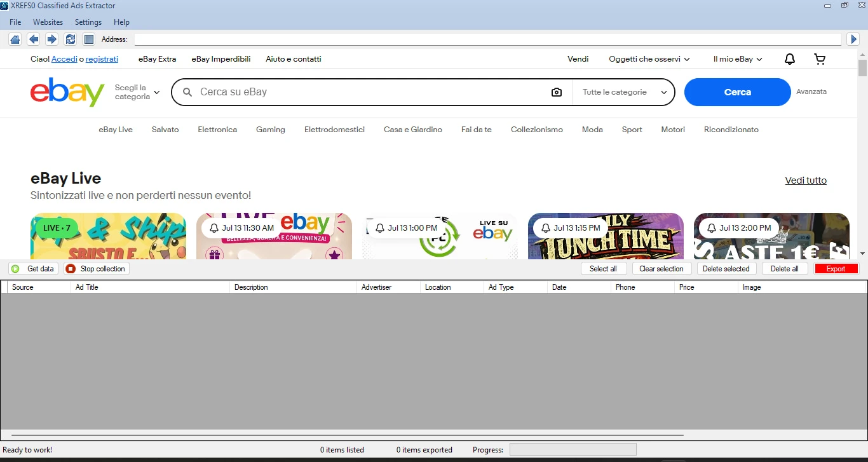Click the red Stop collection icon
The height and width of the screenshot is (462, 868).
[x=71, y=269]
